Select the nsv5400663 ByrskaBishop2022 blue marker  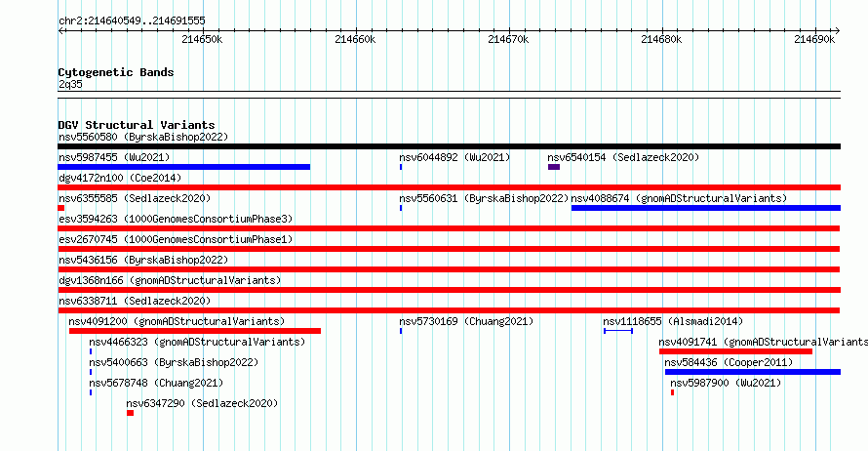pyautogui.click(x=91, y=372)
